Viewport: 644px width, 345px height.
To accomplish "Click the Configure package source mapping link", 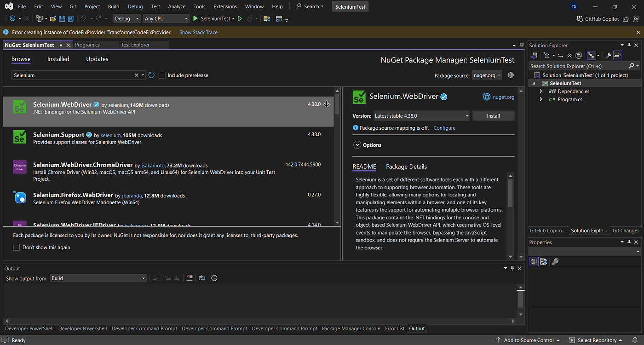I will pos(444,128).
